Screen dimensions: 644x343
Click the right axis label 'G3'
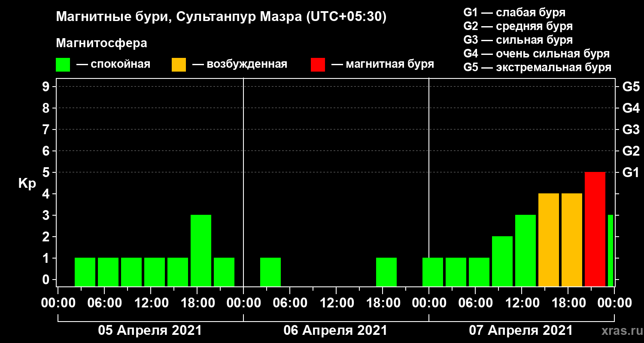(631, 129)
